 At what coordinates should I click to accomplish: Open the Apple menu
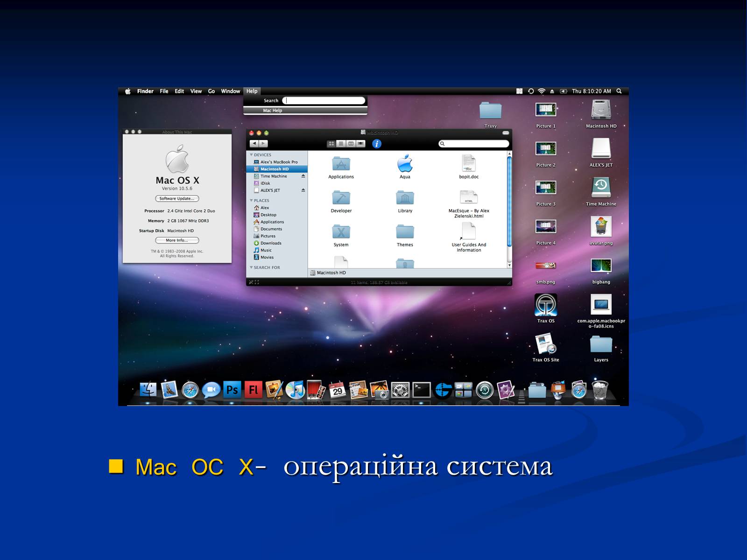point(127,91)
